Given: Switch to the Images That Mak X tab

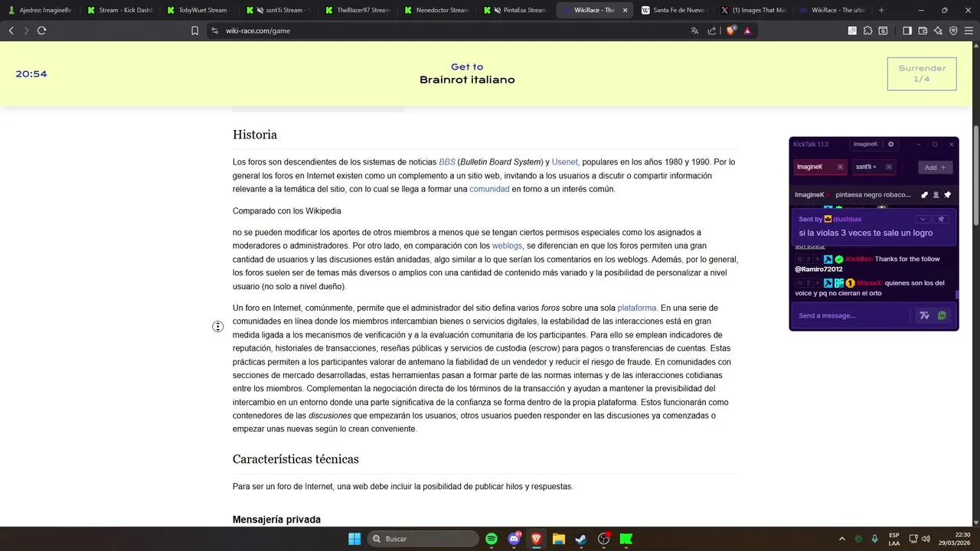Looking at the screenshot, I should click(x=754, y=10).
